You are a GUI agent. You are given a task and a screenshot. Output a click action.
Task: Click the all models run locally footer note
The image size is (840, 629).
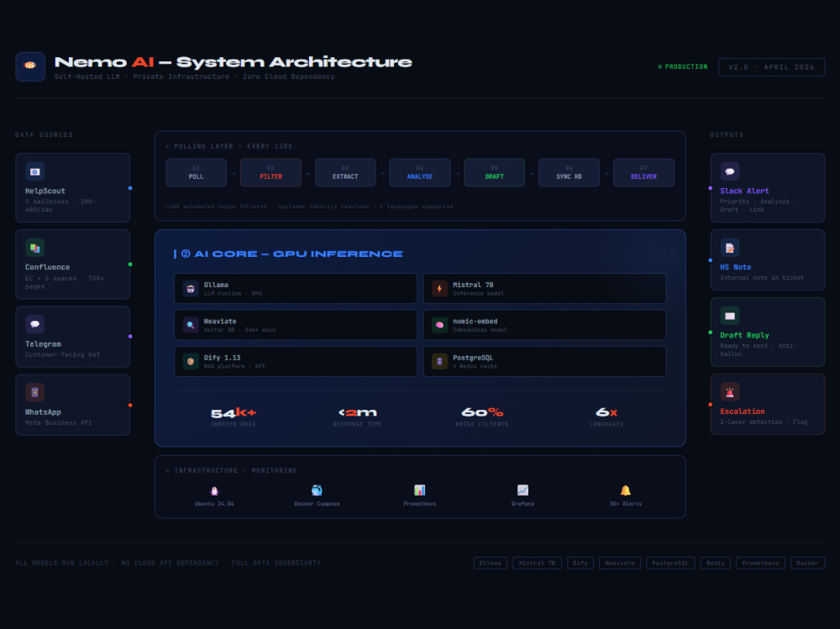[x=168, y=563]
